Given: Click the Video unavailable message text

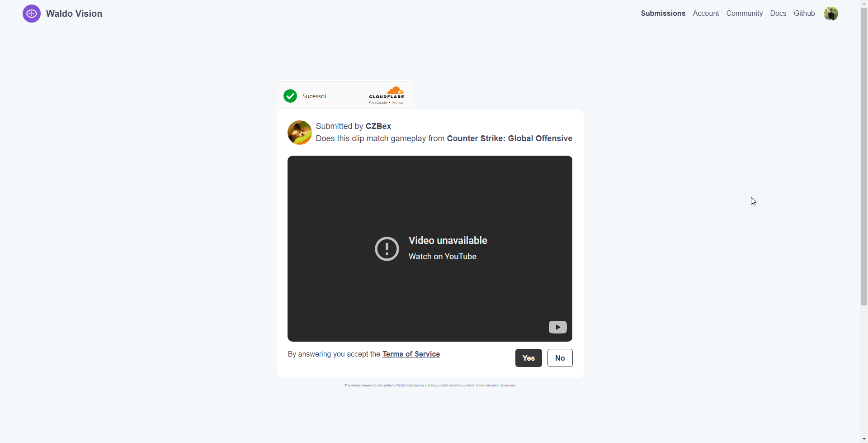Looking at the screenshot, I should (448, 241).
